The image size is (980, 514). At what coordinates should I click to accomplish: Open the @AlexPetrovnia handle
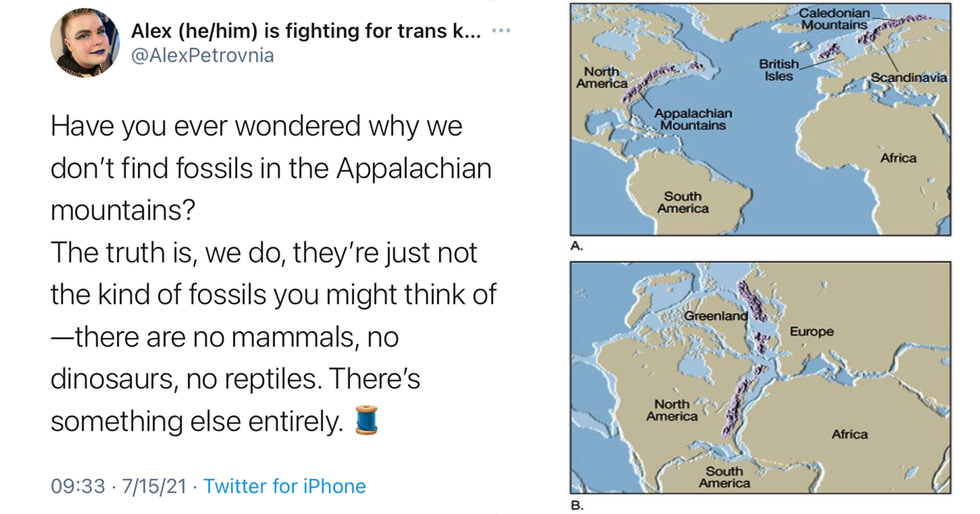(203, 55)
